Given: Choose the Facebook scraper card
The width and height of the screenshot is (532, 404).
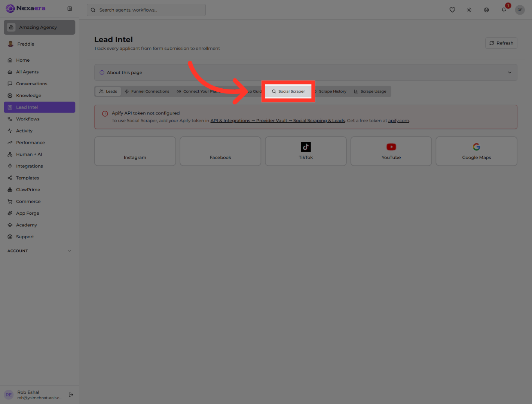Looking at the screenshot, I should point(220,151).
